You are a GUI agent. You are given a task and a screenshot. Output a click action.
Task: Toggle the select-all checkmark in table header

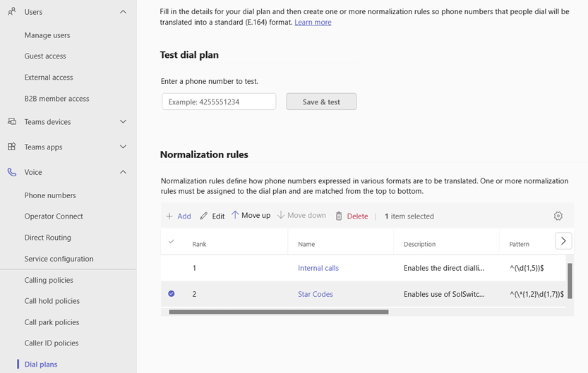[x=172, y=242]
